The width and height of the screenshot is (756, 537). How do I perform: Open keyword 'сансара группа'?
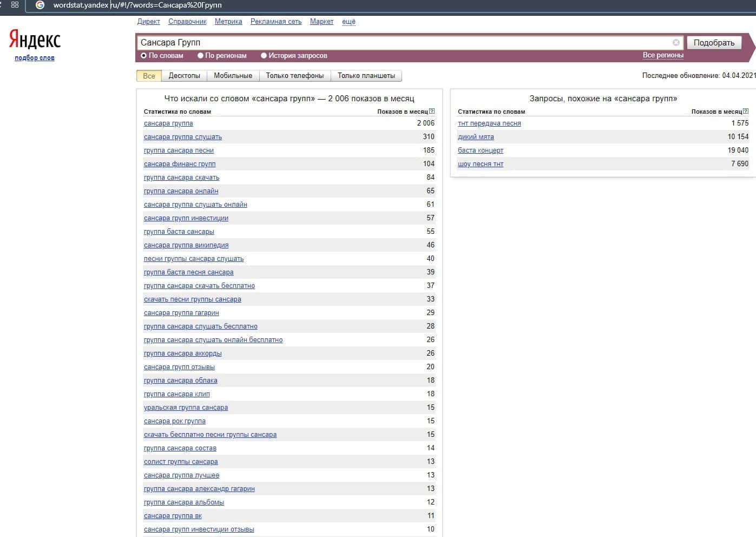click(168, 123)
